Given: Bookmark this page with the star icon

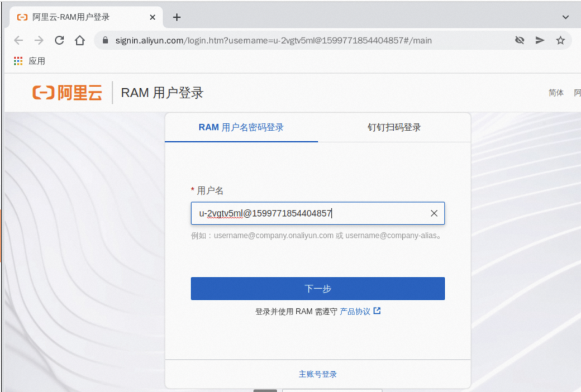Looking at the screenshot, I should click(x=560, y=40).
